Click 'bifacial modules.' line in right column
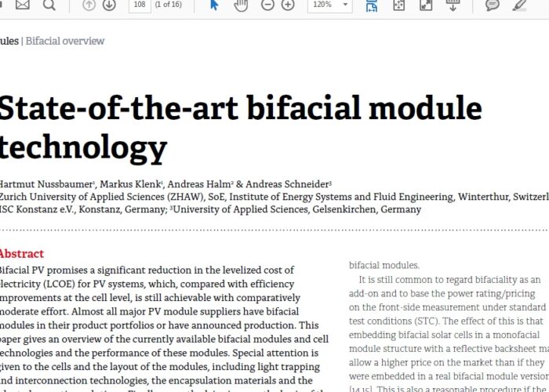 pos(384,265)
